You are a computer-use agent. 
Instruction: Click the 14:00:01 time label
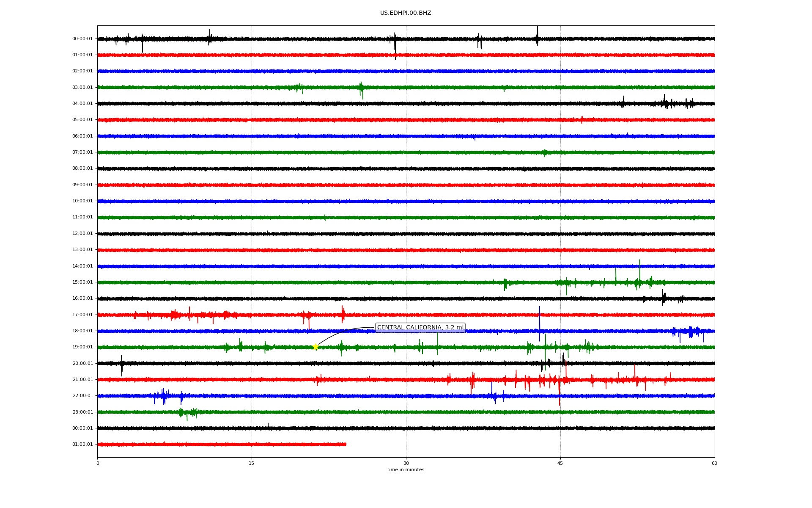click(x=82, y=266)
